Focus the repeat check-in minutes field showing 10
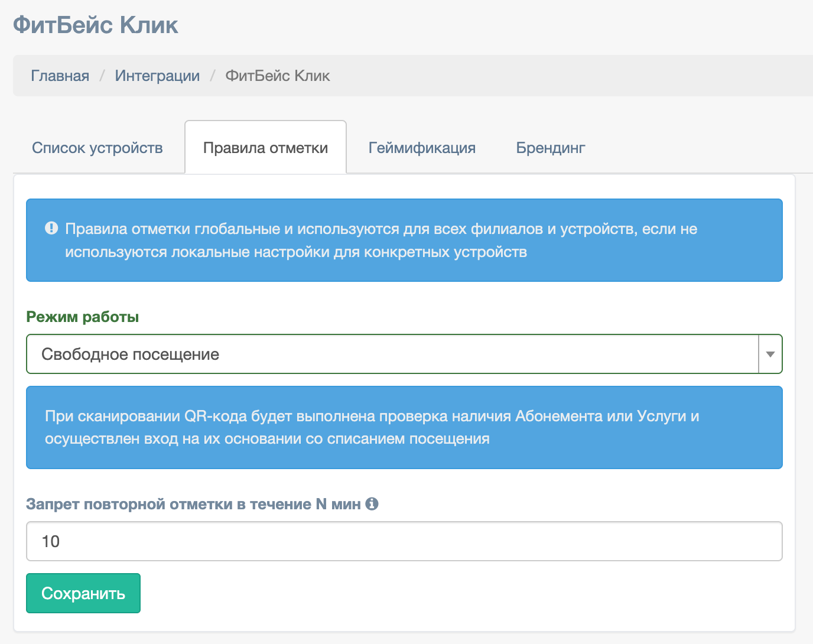This screenshot has height=644, width=813. pos(404,541)
